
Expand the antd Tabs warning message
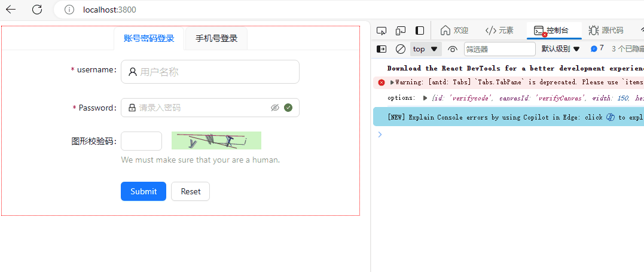point(392,82)
